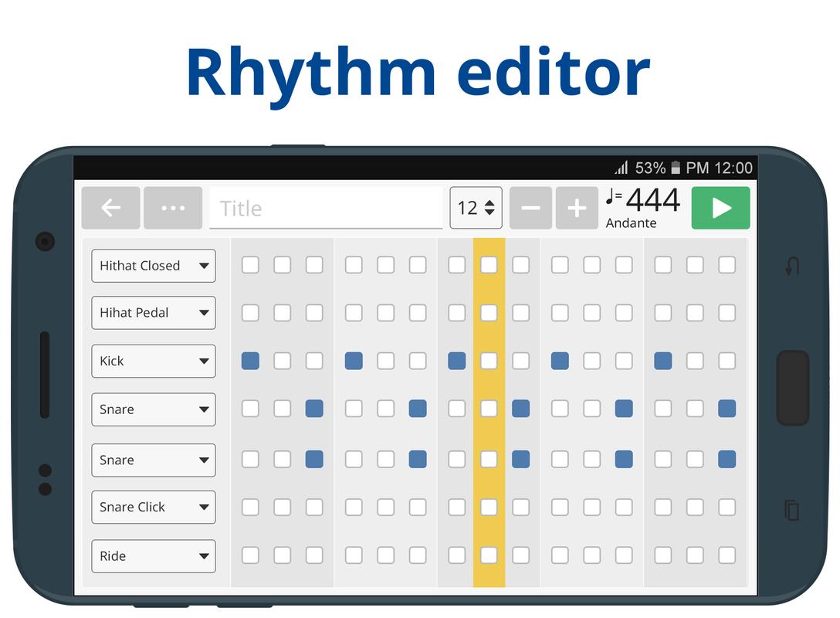840x618 pixels.
Task: Open the lower Snare instrument dropdown
Action: [x=154, y=460]
